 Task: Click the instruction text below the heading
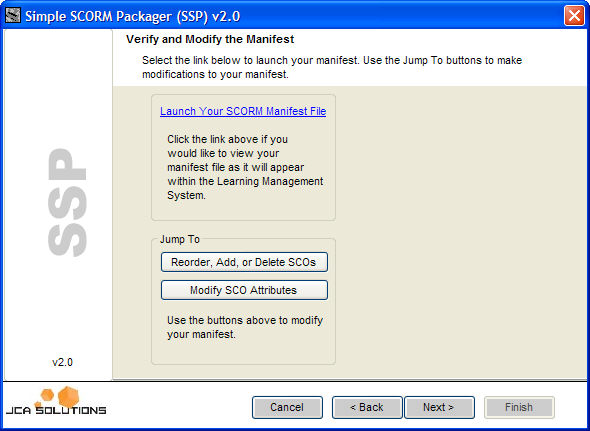coord(332,67)
